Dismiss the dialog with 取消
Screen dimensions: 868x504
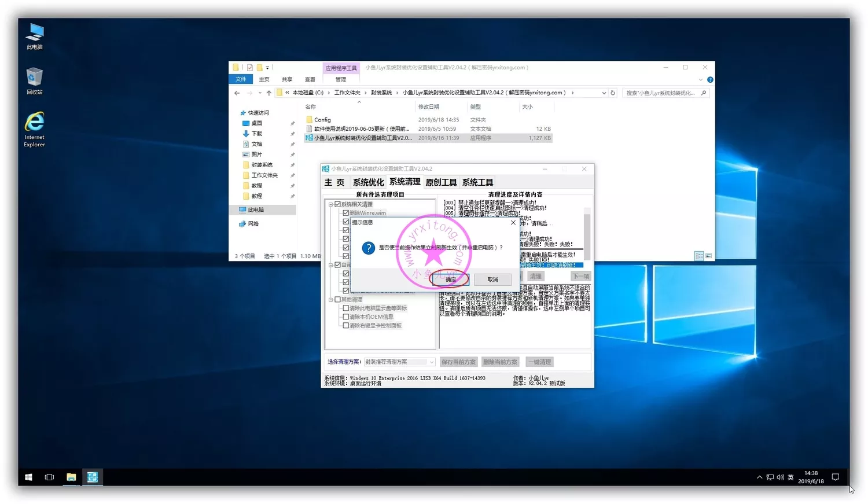pyautogui.click(x=492, y=279)
